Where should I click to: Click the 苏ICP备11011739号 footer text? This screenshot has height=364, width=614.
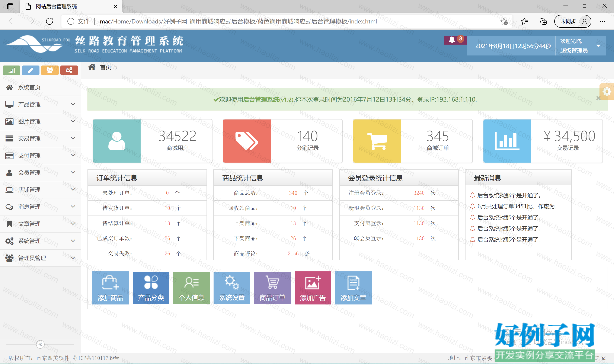click(96, 358)
